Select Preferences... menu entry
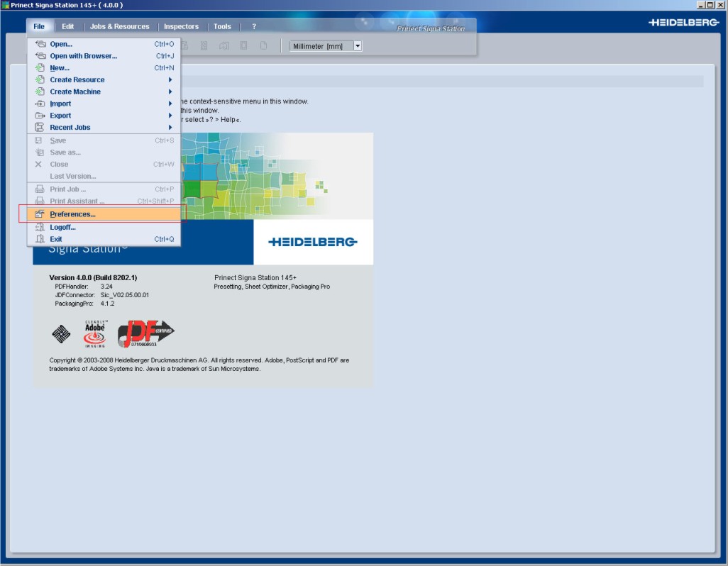Viewport: 728px width, 566px height. (104, 214)
